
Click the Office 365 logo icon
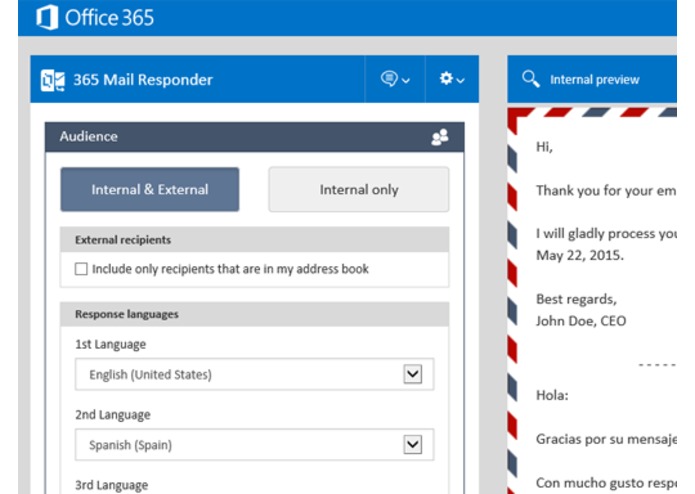tap(47, 17)
